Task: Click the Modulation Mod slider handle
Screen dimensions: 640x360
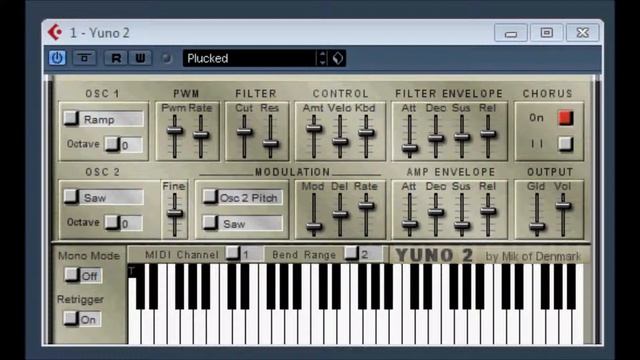Action: tap(314, 227)
